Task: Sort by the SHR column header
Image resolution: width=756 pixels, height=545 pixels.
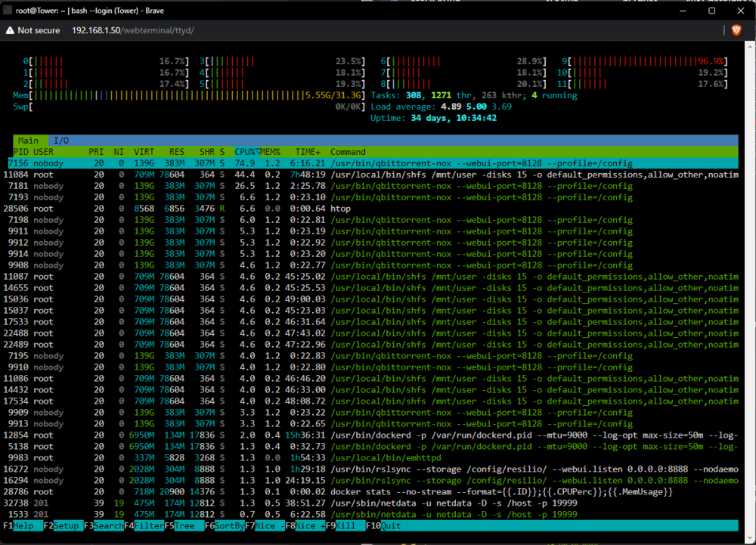Action: pyautogui.click(x=207, y=152)
